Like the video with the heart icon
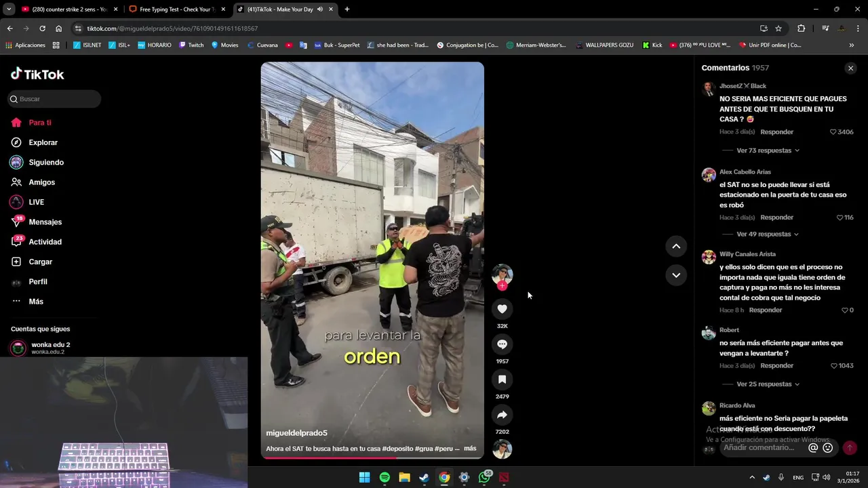The width and height of the screenshot is (868, 488). [x=502, y=309]
